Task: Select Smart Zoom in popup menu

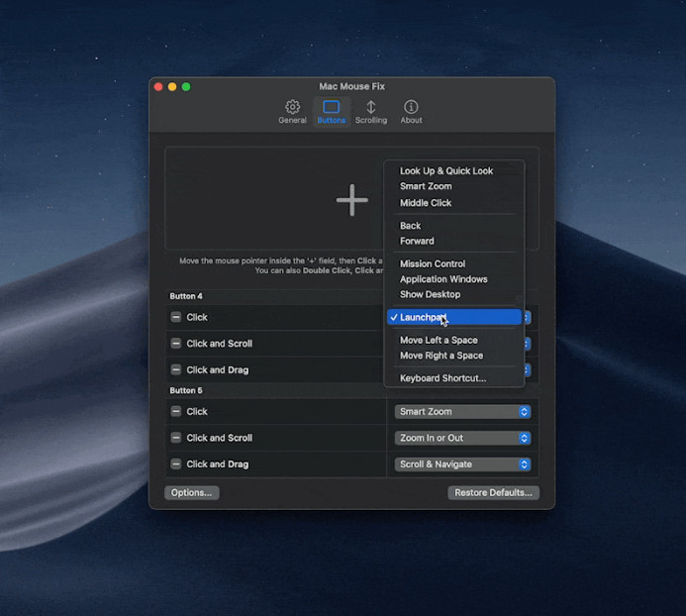Action: click(x=454, y=186)
